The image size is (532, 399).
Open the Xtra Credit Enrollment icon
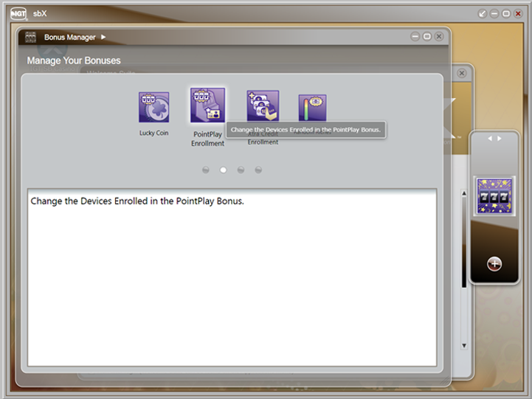point(263,105)
